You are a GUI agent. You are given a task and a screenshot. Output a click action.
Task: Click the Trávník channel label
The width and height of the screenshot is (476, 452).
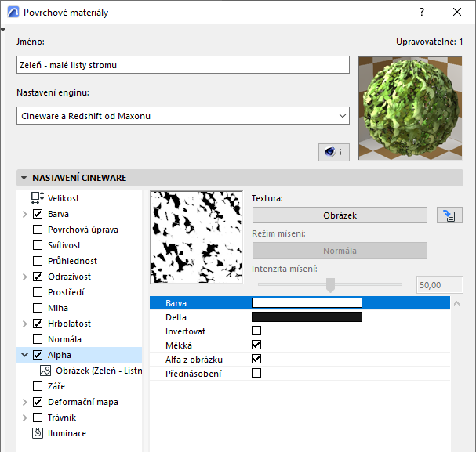62,418
